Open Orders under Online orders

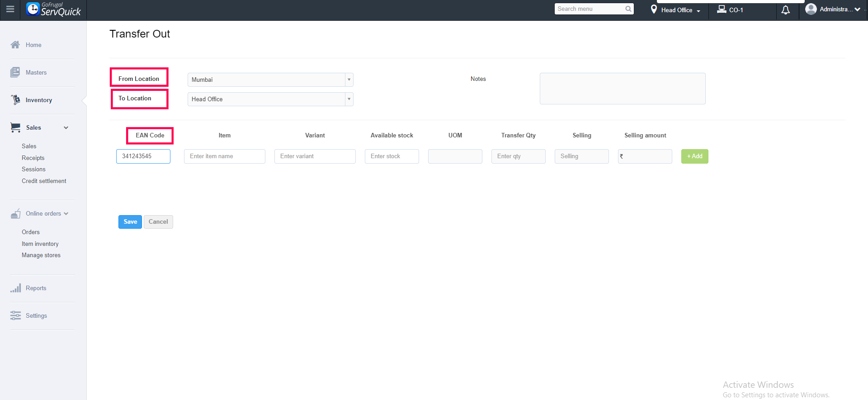[31, 232]
